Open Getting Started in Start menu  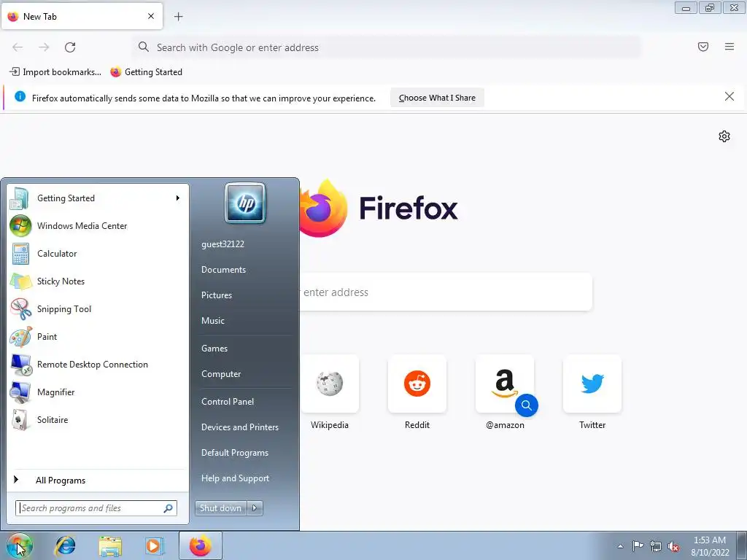pyautogui.click(x=98, y=198)
